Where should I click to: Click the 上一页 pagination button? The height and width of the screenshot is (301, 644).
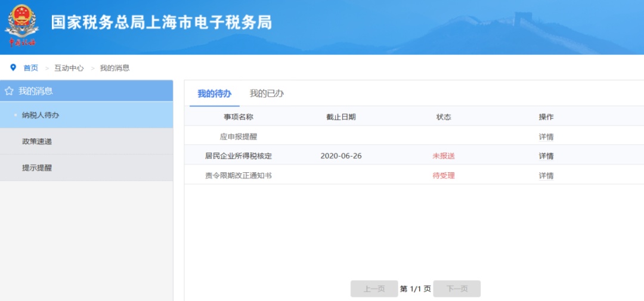[374, 289]
